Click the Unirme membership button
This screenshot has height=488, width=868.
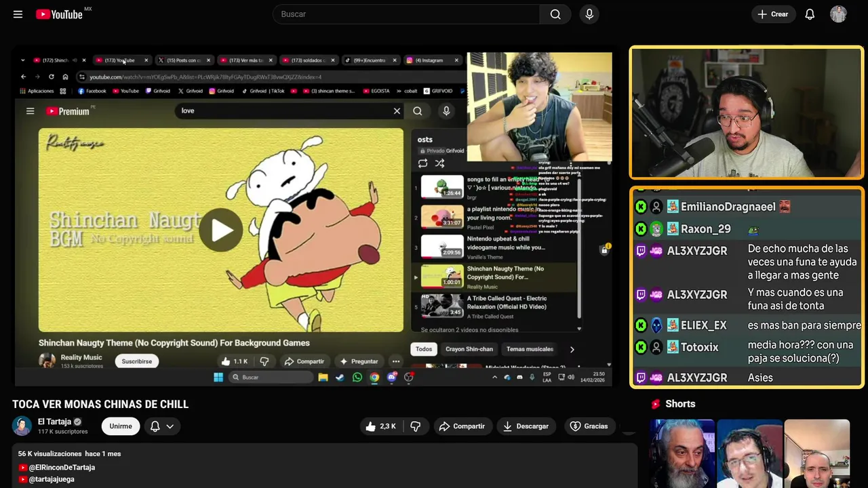[x=121, y=426]
